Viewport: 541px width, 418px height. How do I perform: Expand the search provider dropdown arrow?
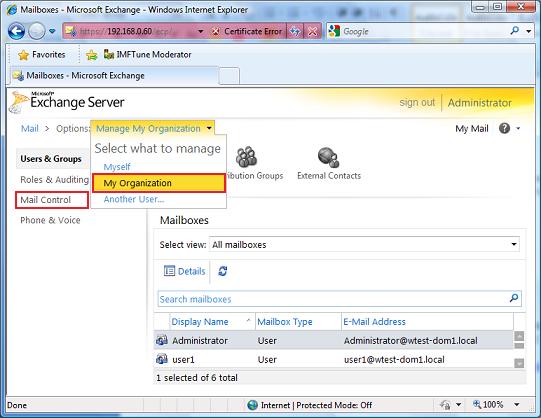(x=529, y=31)
